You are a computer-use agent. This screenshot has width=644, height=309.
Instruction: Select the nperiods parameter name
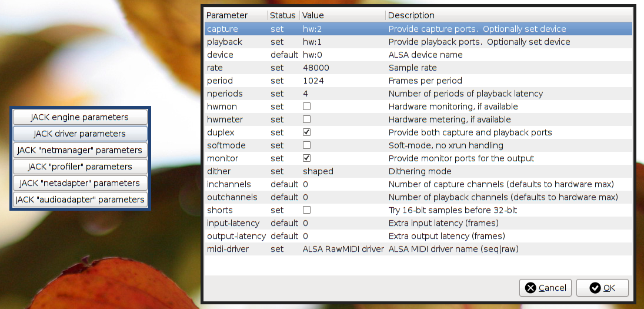click(x=225, y=94)
